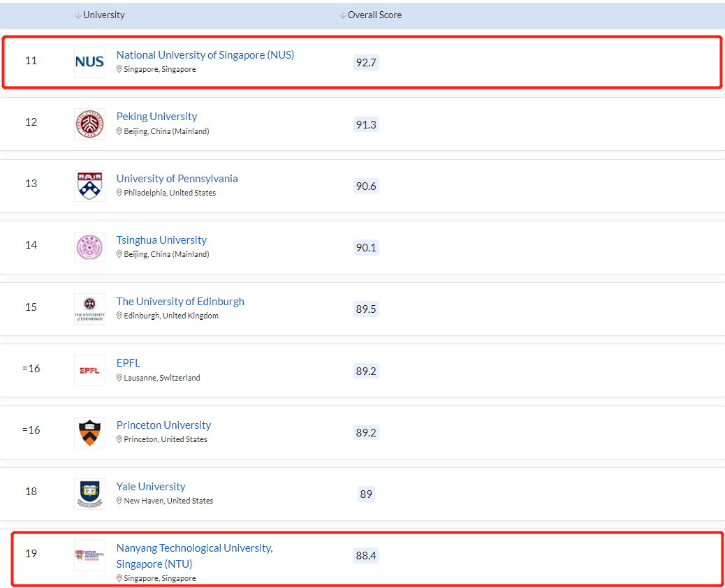Screen dimensions: 725x588
Task: Open the Nanyang Technological University logo
Action: tap(89, 555)
